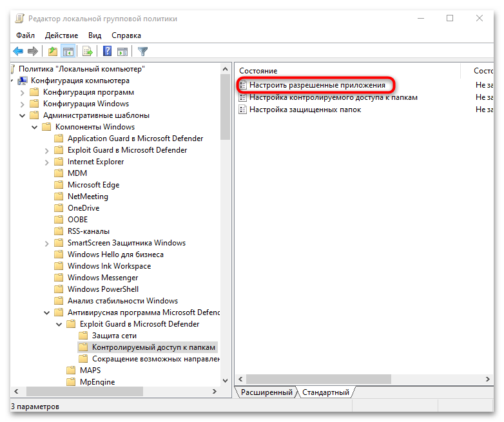504x422 pixels.
Task: Select Анализ стабильности Windows folder
Action: click(x=122, y=301)
